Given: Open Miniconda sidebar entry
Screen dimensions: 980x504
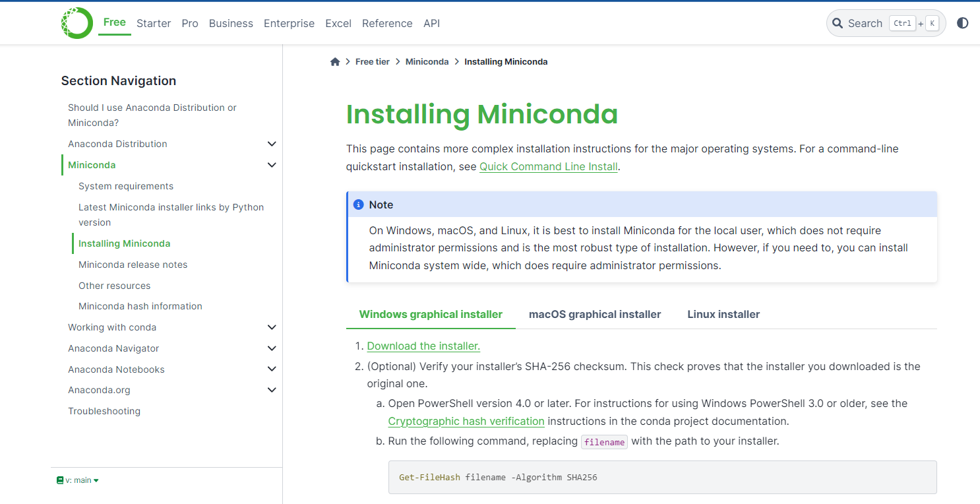Looking at the screenshot, I should pos(92,165).
